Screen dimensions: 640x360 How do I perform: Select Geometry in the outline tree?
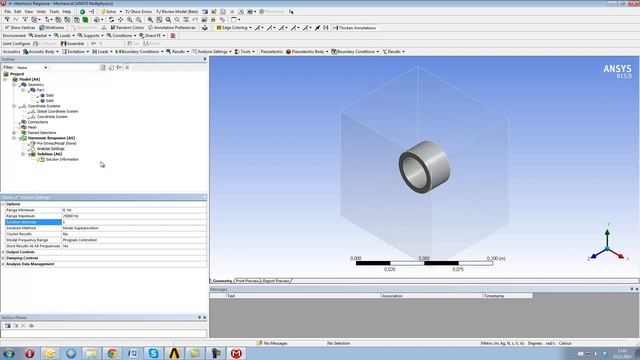click(36, 84)
